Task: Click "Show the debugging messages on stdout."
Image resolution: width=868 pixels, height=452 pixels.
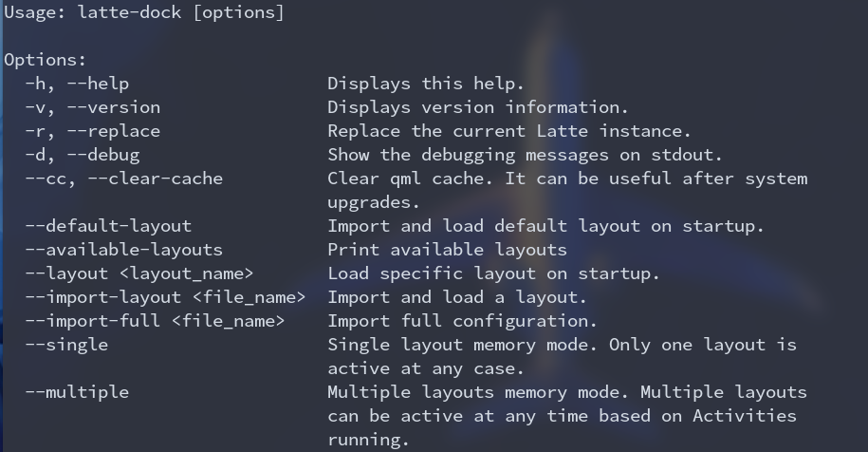Action: click(x=525, y=155)
